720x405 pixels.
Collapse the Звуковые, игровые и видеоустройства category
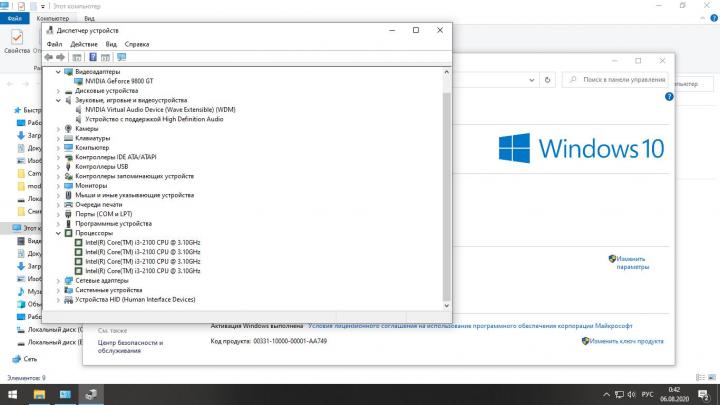(58, 100)
